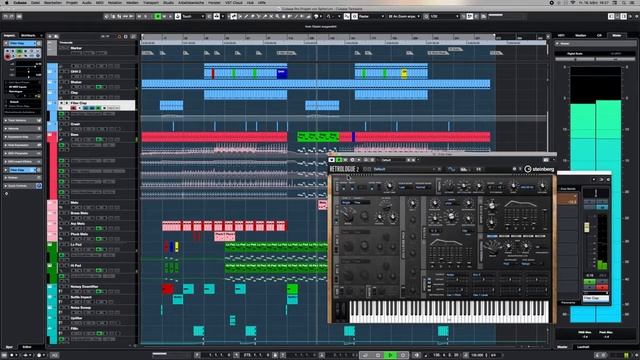
Task: Toggle green Read automation on Shaker track
Action: tap(98, 87)
